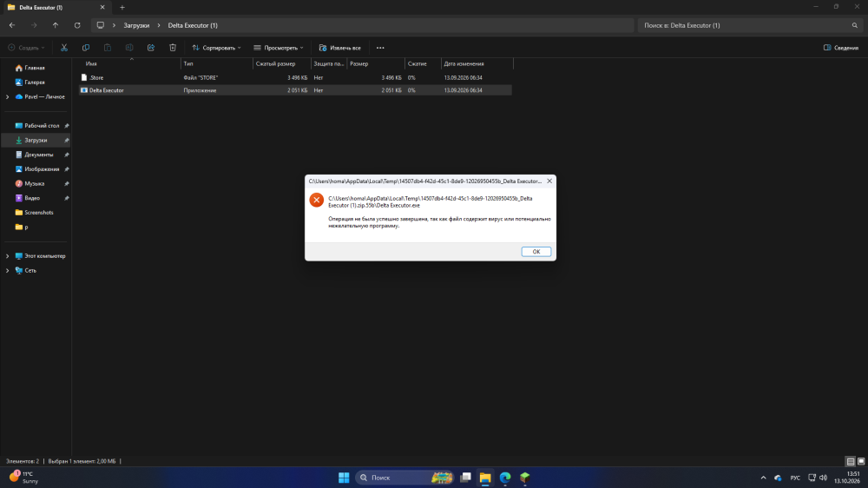Open Изображения in sidebar
The width and height of the screenshot is (868, 488).
pos(42,169)
